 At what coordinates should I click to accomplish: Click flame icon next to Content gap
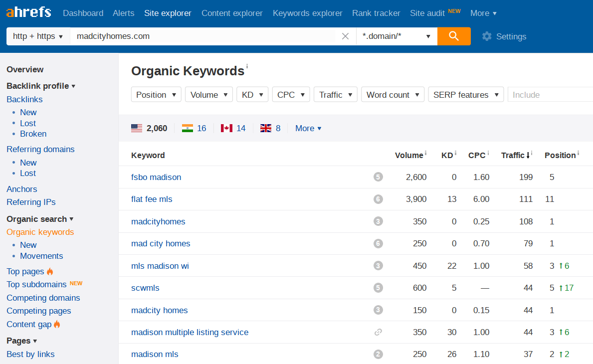57,324
